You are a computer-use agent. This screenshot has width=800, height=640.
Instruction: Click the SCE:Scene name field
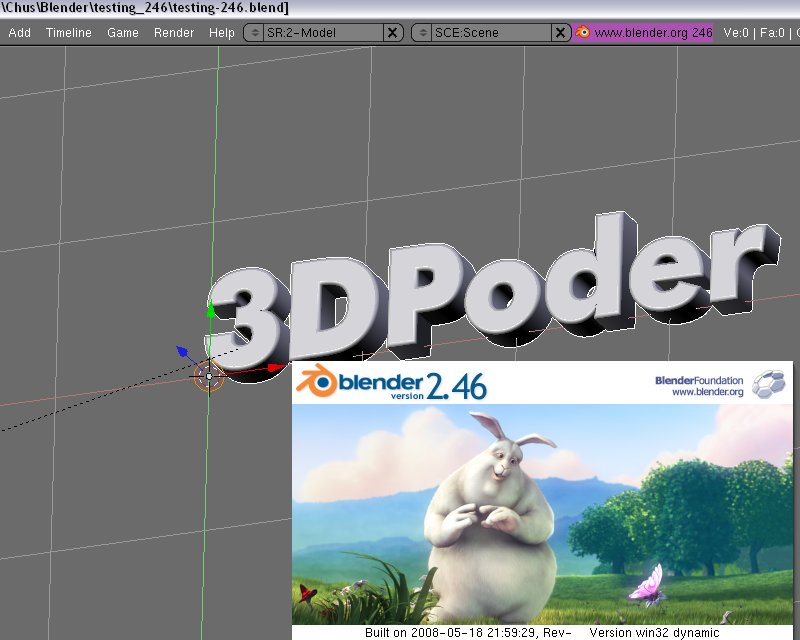(491, 33)
